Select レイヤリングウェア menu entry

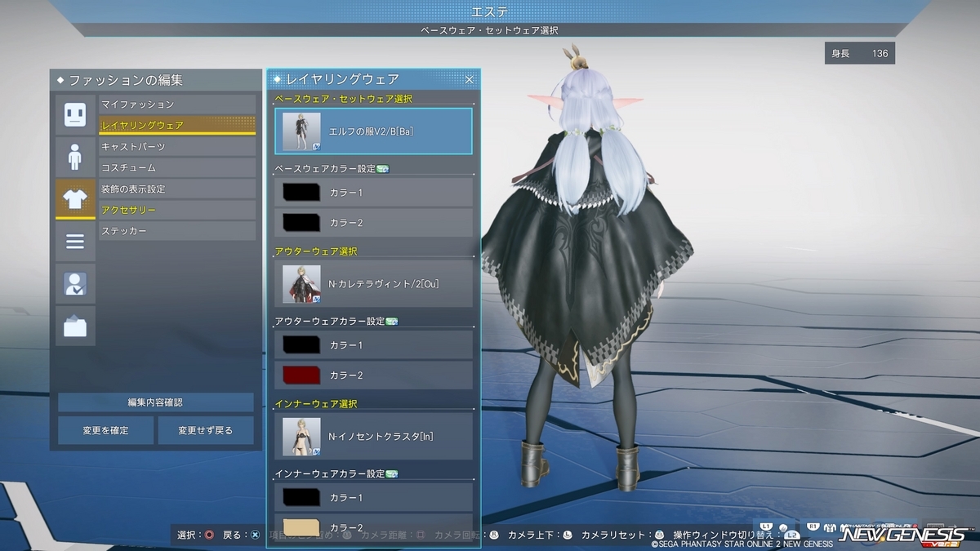pos(177,125)
